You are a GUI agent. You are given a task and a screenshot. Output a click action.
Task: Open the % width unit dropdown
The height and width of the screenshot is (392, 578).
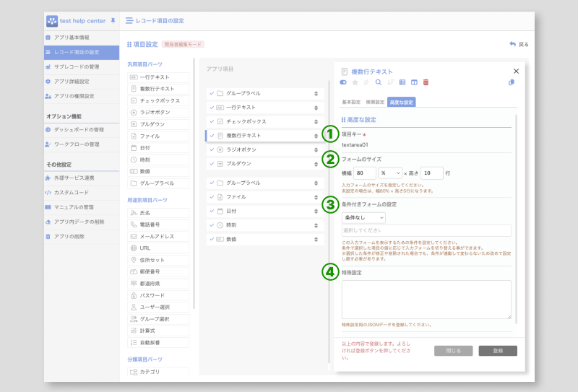pyautogui.click(x=390, y=173)
